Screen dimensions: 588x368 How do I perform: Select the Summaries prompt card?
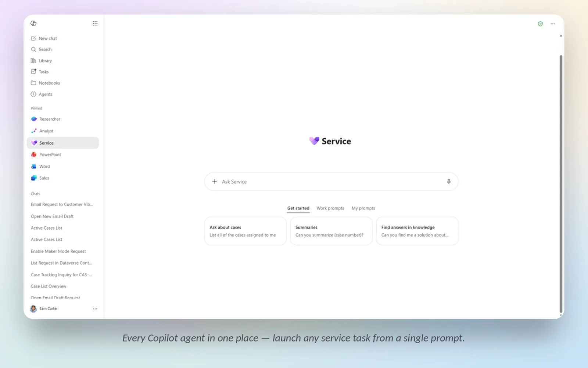click(x=331, y=231)
